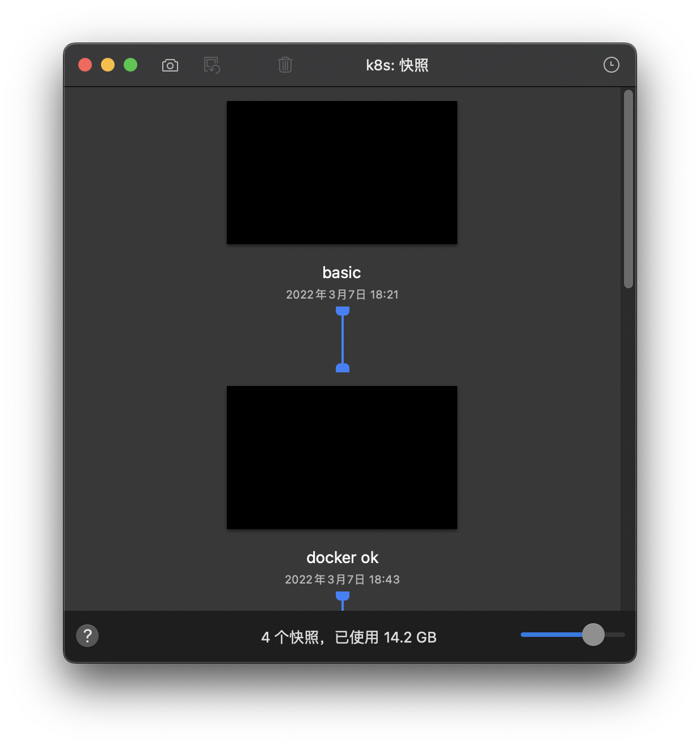Click the timestamp under the basic snapshot
Screen dimensions: 700x747
341,295
